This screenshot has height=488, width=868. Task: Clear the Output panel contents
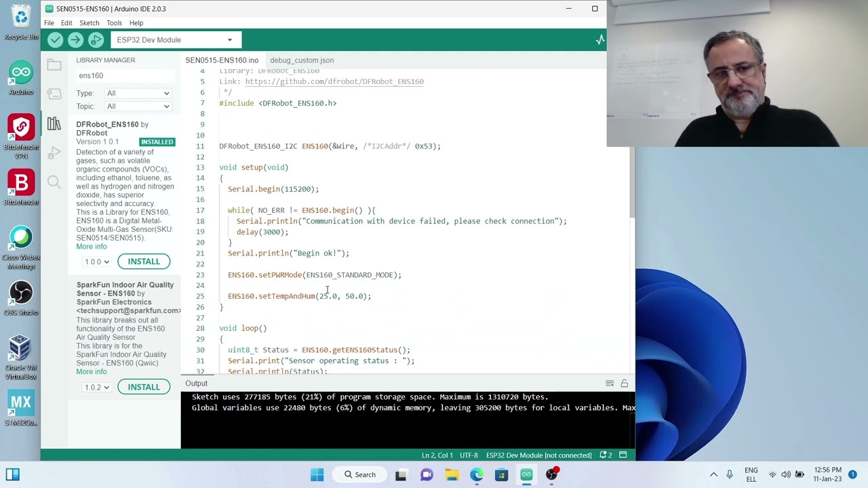(x=610, y=384)
